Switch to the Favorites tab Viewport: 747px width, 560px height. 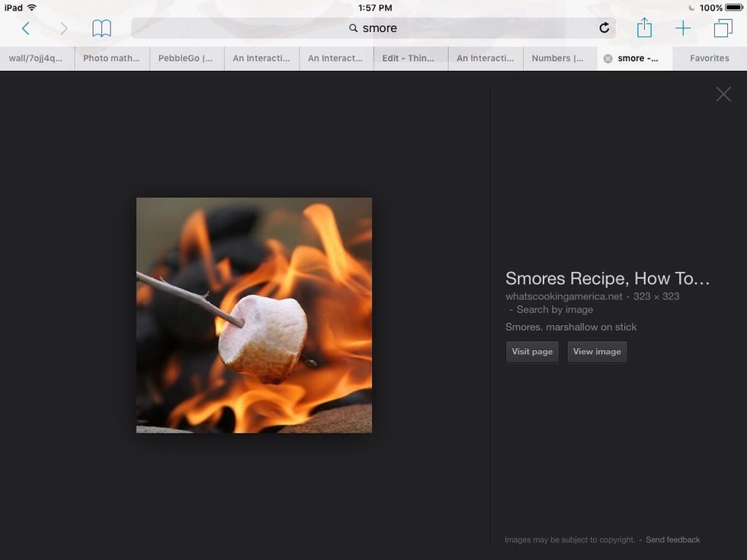709,57
